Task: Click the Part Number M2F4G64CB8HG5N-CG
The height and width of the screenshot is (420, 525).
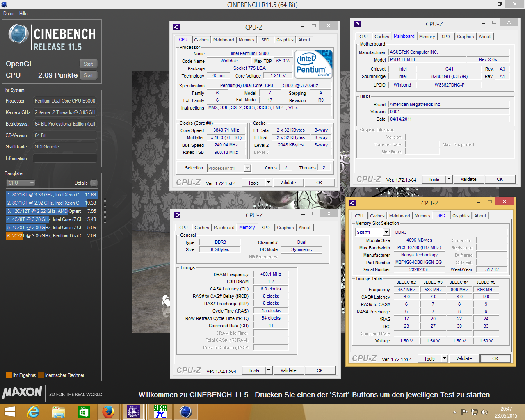Action: [x=419, y=262]
